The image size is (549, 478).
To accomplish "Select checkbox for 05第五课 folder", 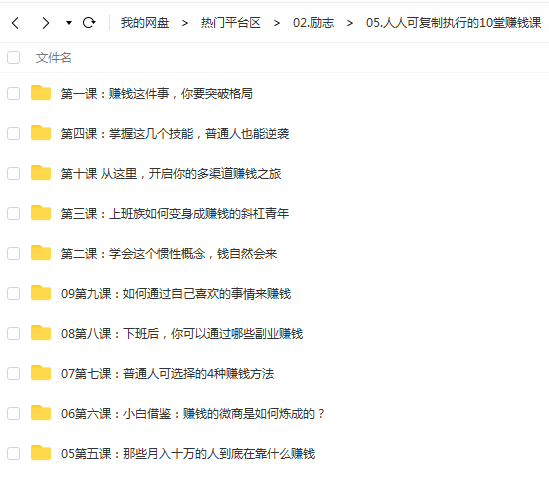I will pos(14,453).
